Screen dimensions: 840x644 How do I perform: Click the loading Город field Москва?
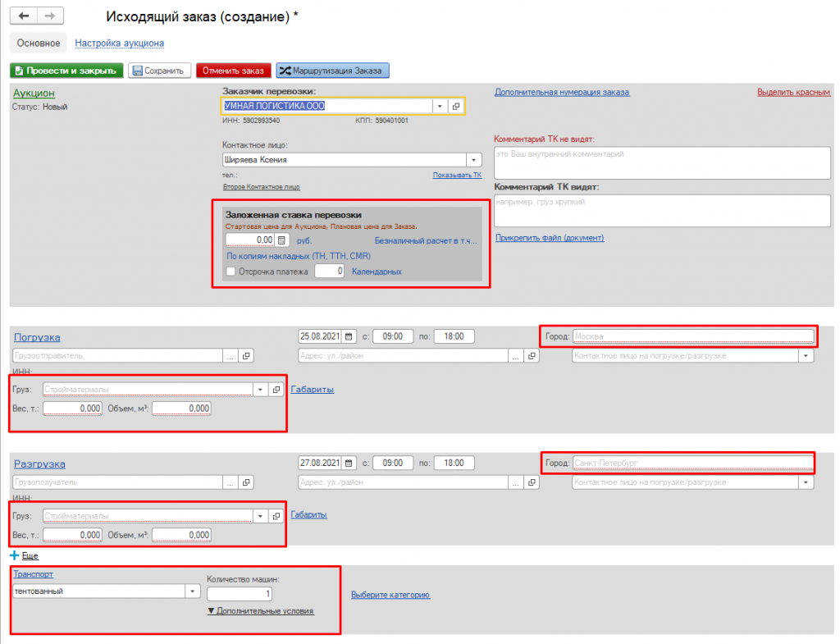[x=693, y=336]
